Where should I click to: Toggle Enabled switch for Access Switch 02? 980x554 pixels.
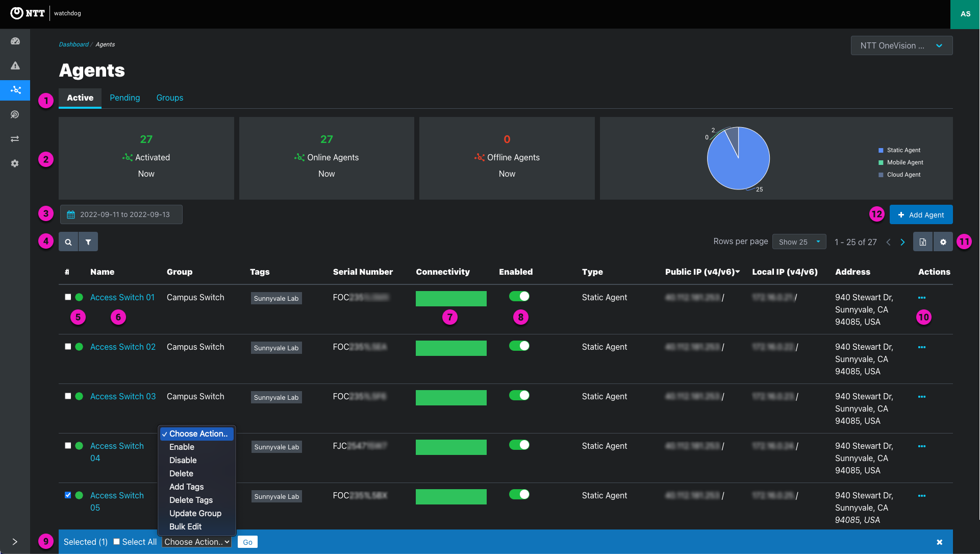point(519,346)
